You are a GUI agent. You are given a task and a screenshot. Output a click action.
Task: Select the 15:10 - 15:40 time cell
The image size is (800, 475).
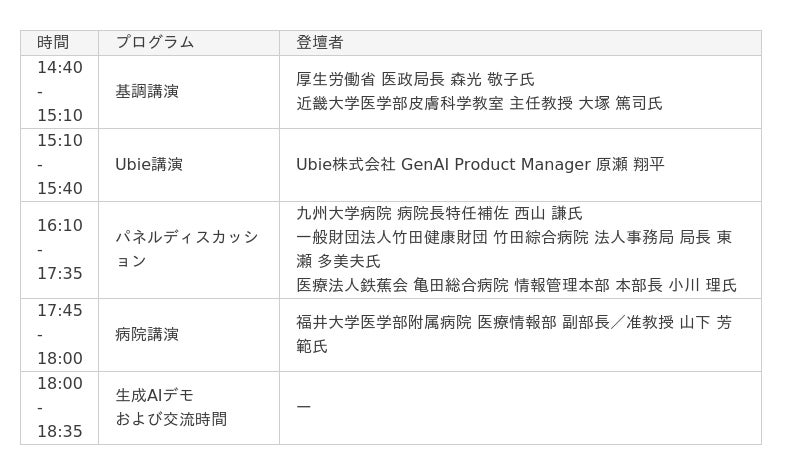(59, 165)
